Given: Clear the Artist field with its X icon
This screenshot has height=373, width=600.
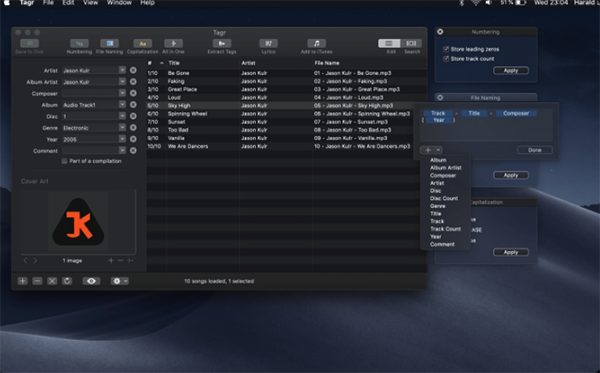Looking at the screenshot, I should tap(133, 70).
